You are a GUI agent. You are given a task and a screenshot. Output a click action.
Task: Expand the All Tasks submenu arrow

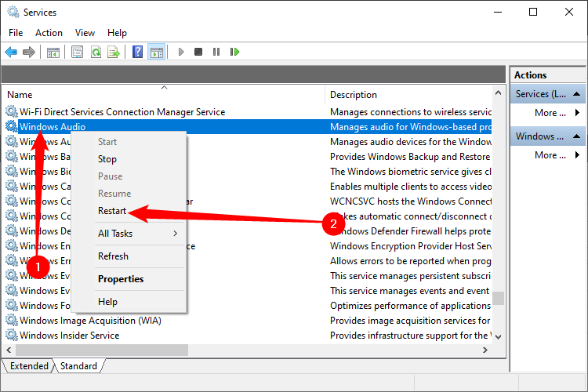click(176, 234)
